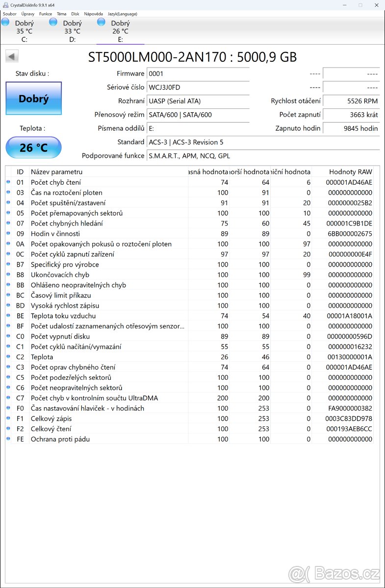Screen dimensions: 385x588
Task: Click the status dot for Ukončovacích chyb
Action: (8, 274)
